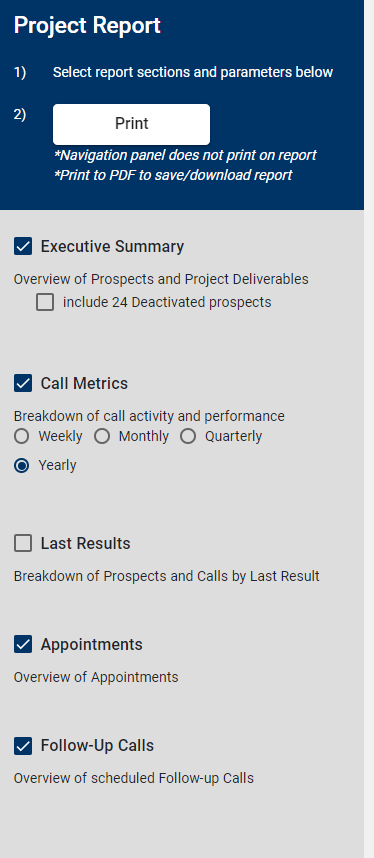Uncheck the Appointments checkbox
Image resolution: width=374 pixels, height=858 pixels.
click(x=23, y=644)
